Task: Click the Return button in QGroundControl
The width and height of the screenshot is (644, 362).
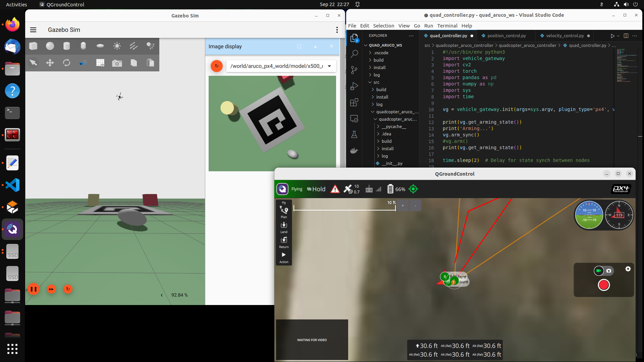Action: (x=284, y=242)
